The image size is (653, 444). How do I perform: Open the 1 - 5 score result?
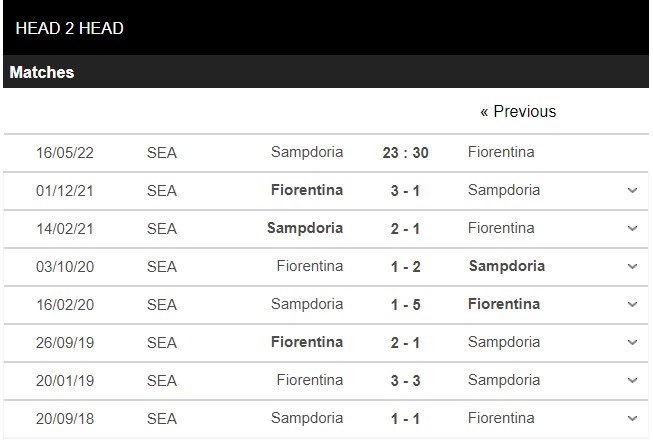point(405,304)
